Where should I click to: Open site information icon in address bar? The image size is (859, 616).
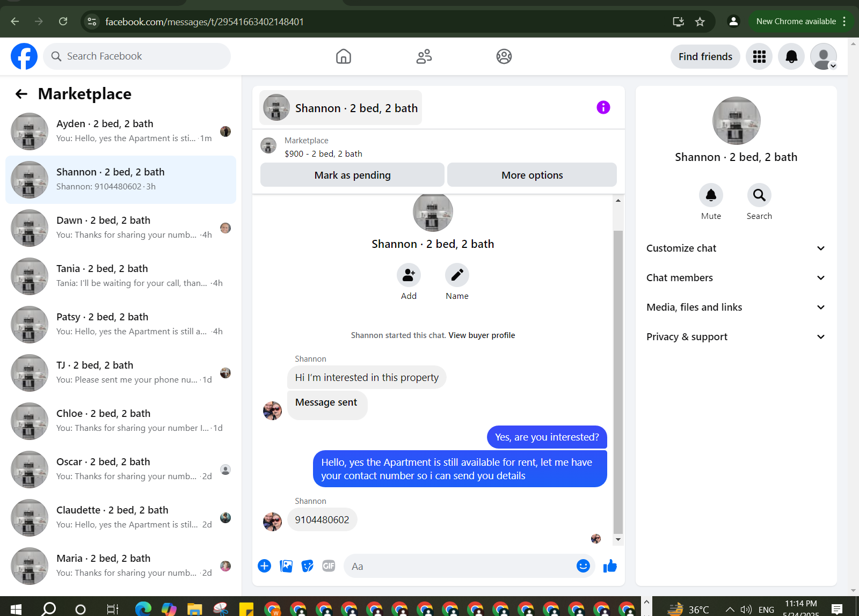click(x=92, y=21)
